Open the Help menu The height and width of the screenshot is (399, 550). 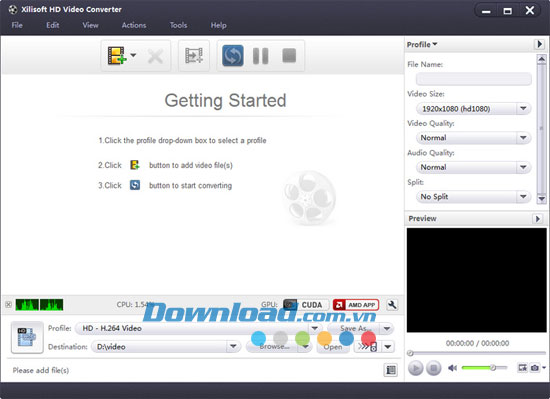[218, 25]
